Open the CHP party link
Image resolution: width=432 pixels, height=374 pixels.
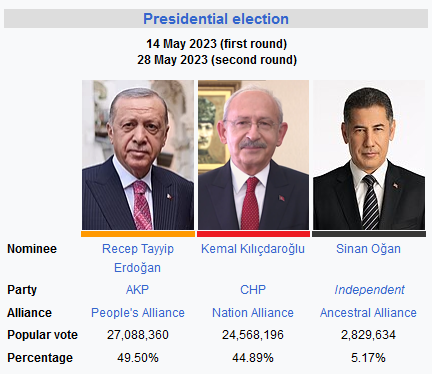(253, 290)
